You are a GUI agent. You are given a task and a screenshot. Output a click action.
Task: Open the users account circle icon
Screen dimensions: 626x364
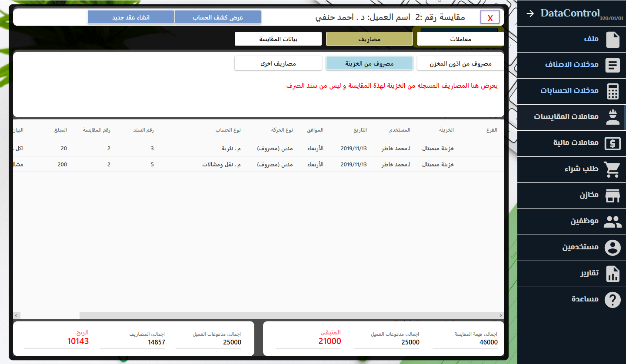point(613,248)
